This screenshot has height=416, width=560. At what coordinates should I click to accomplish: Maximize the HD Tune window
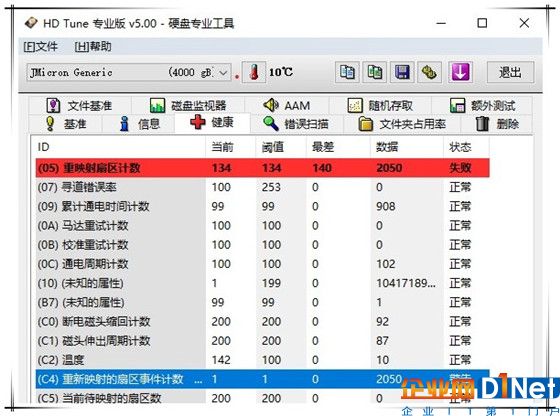[x=482, y=23]
